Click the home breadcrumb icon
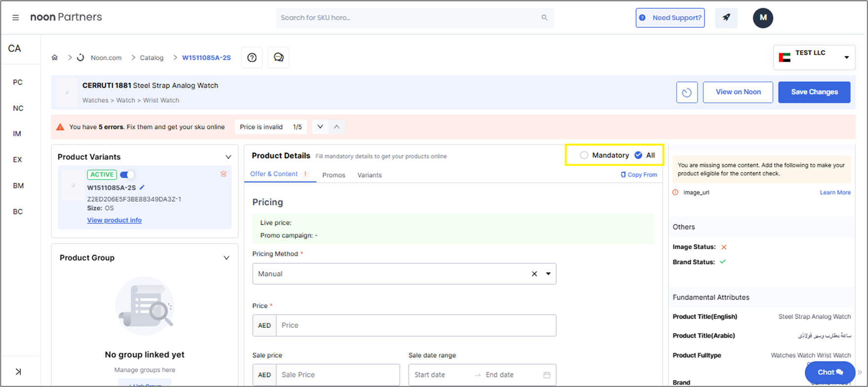The width and height of the screenshot is (868, 387). (x=55, y=58)
